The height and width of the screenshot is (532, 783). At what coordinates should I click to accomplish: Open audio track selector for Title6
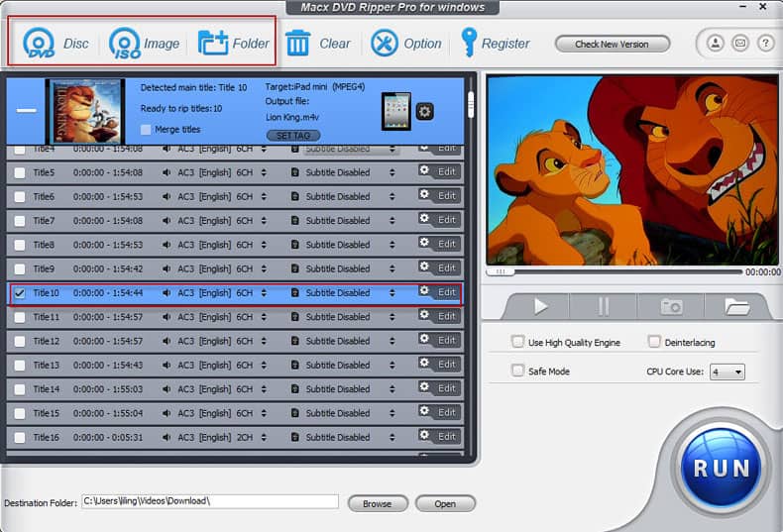pos(264,196)
